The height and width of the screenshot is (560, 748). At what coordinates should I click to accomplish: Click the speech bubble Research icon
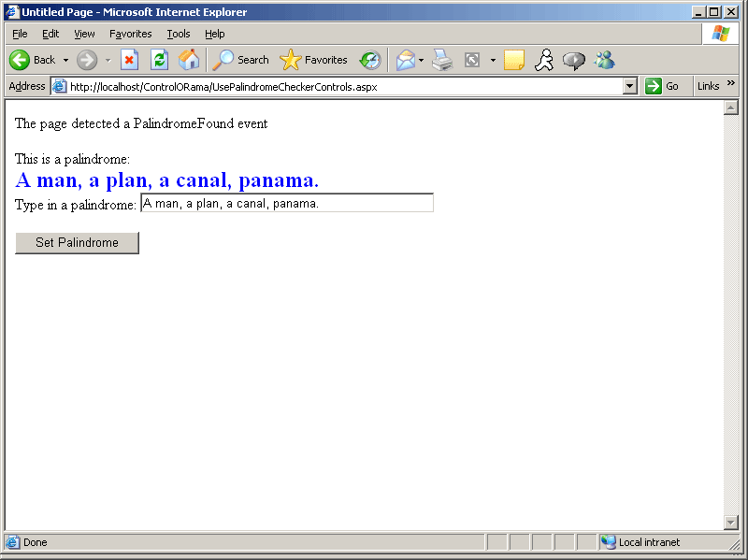coord(574,61)
